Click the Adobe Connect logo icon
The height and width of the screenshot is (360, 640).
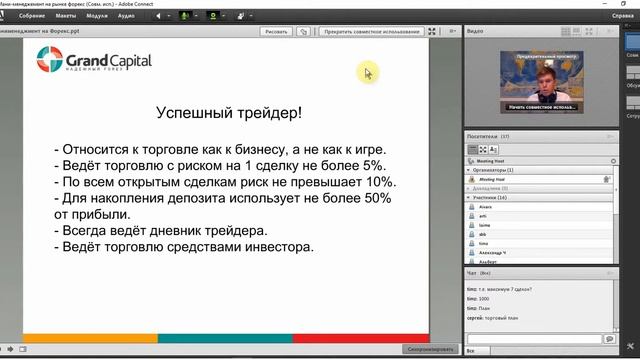point(2,16)
